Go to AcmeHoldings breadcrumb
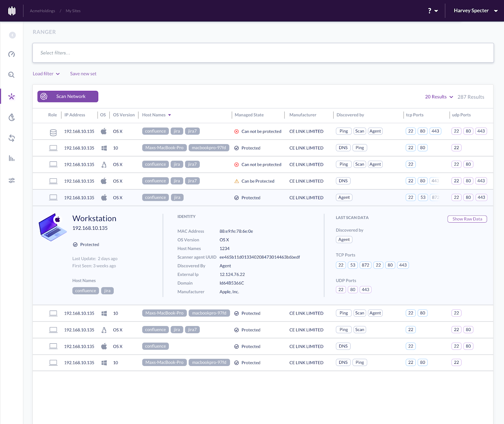 point(42,11)
